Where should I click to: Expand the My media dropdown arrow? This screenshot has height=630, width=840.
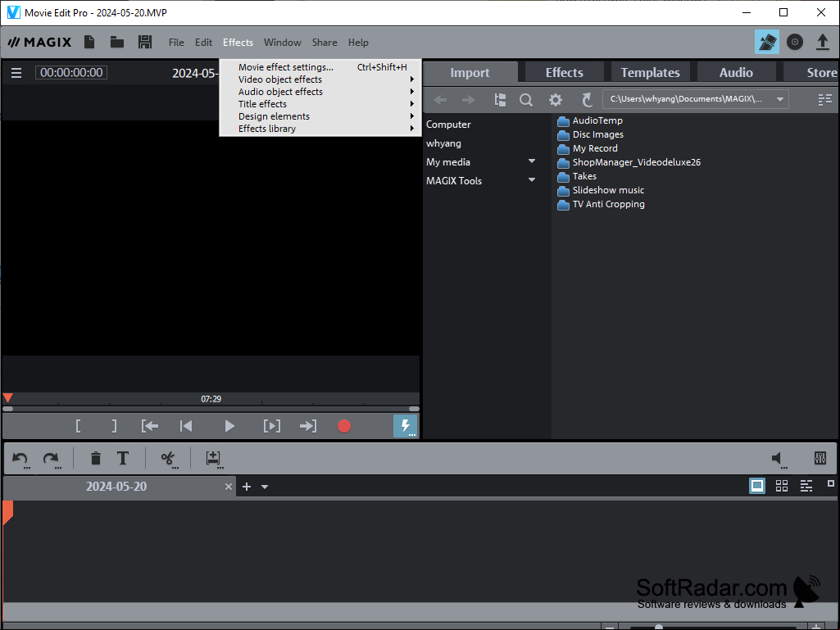(531, 161)
